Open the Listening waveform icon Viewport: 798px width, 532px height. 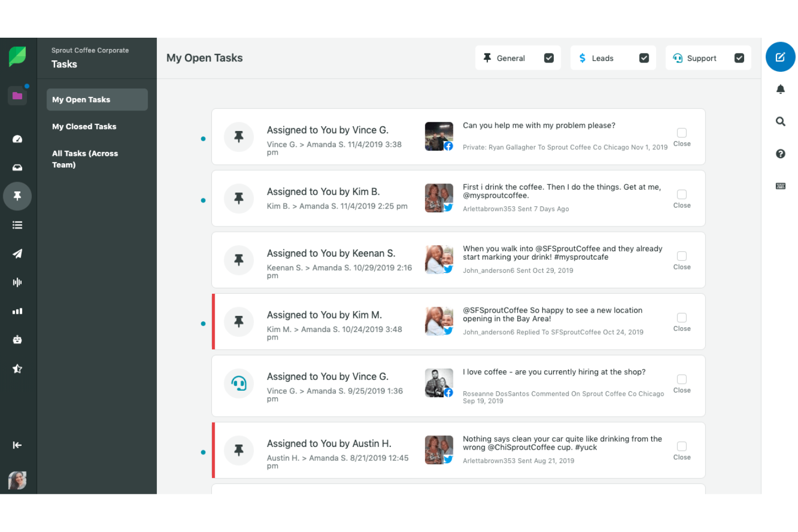pyautogui.click(x=17, y=282)
